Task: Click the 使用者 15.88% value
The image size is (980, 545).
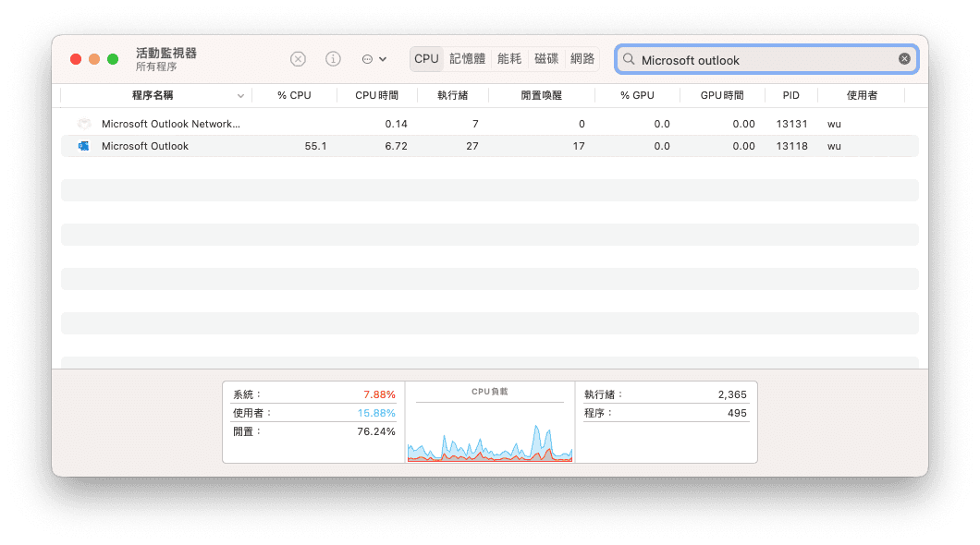Action: coord(376,413)
